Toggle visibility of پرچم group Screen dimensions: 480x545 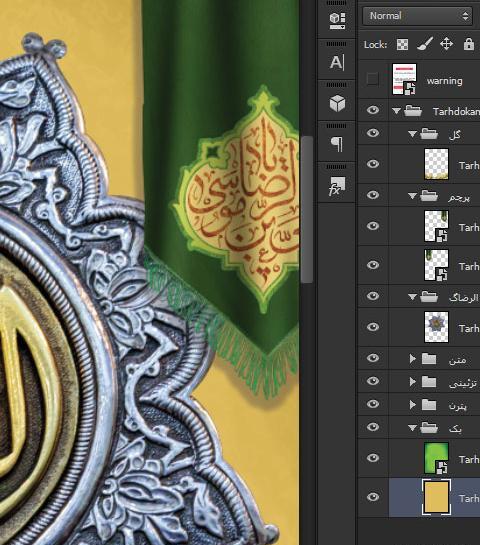tap(373, 195)
